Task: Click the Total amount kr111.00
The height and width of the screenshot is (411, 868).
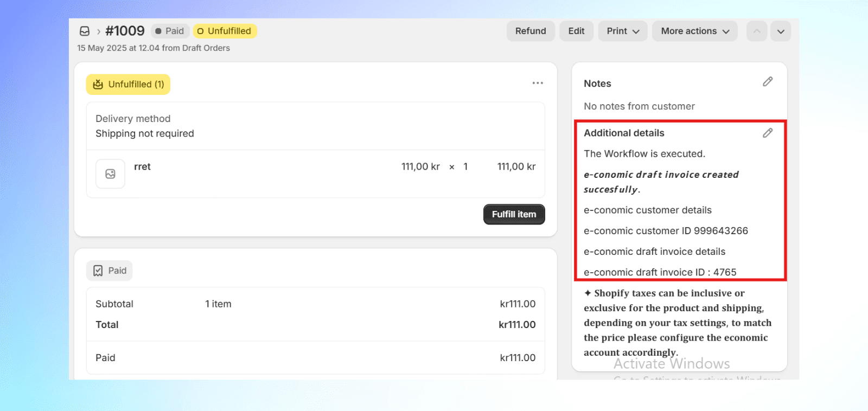Action: [517, 324]
